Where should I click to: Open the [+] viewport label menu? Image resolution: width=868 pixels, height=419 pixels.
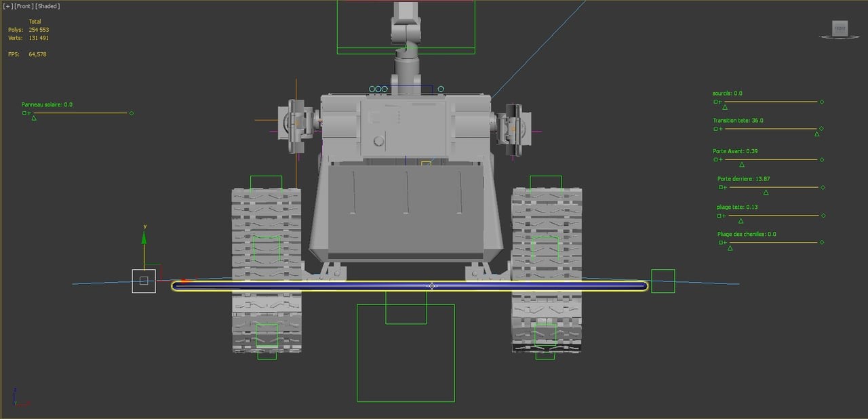coord(7,5)
